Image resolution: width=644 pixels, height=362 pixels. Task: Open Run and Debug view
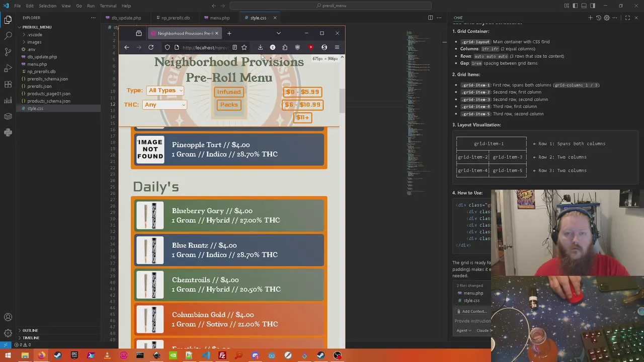[x=8, y=68]
